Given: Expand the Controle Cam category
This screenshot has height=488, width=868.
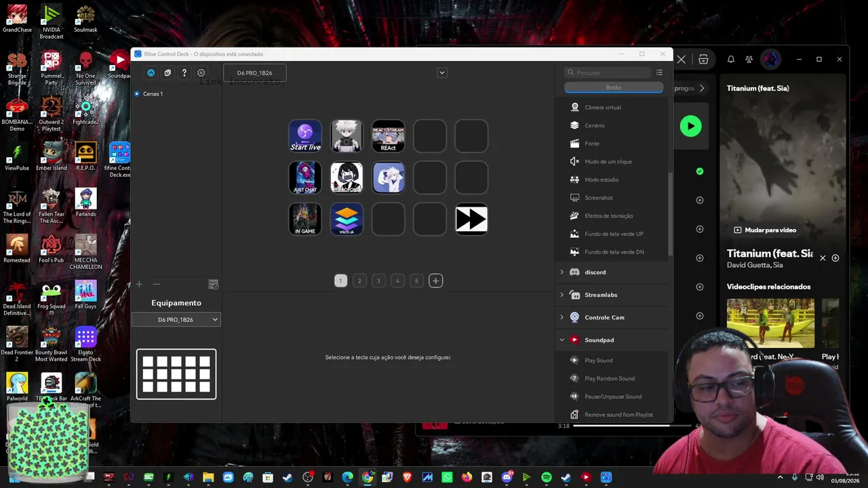Looking at the screenshot, I should (561, 317).
